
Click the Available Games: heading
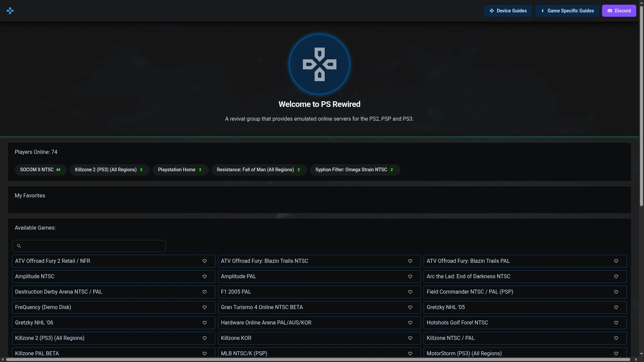[x=35, y=228]
